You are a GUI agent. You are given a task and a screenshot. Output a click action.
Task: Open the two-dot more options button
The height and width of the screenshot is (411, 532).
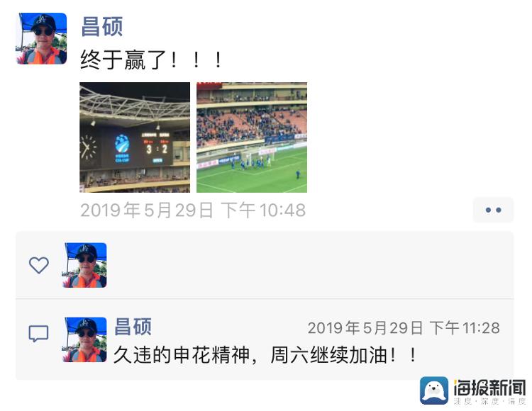coord(493,210)
